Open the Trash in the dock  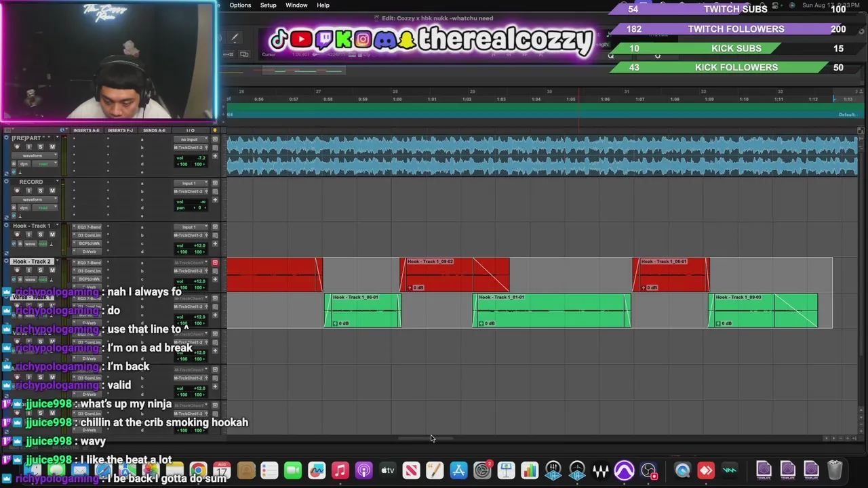835,470
